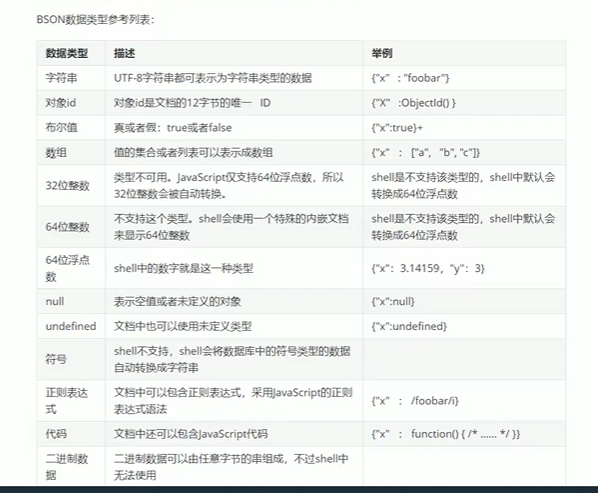Click description '值的集合或者列表可以表示成数组'
Image resolution: width=598 pixels, height=493 pixels.
[x=193, y=153]
